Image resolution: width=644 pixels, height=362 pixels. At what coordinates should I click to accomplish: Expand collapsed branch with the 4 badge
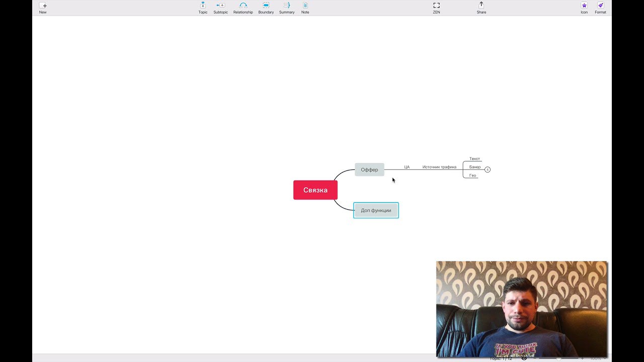click(488, 169)
